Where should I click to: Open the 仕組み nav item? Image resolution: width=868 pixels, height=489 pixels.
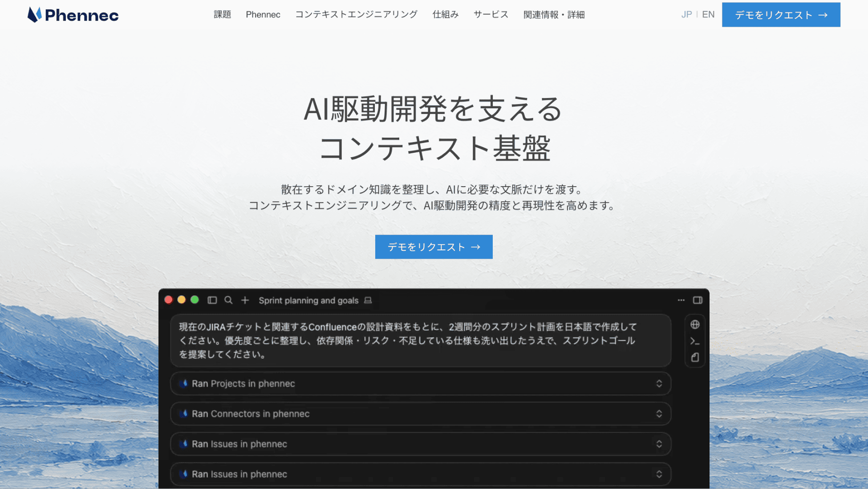446,15
